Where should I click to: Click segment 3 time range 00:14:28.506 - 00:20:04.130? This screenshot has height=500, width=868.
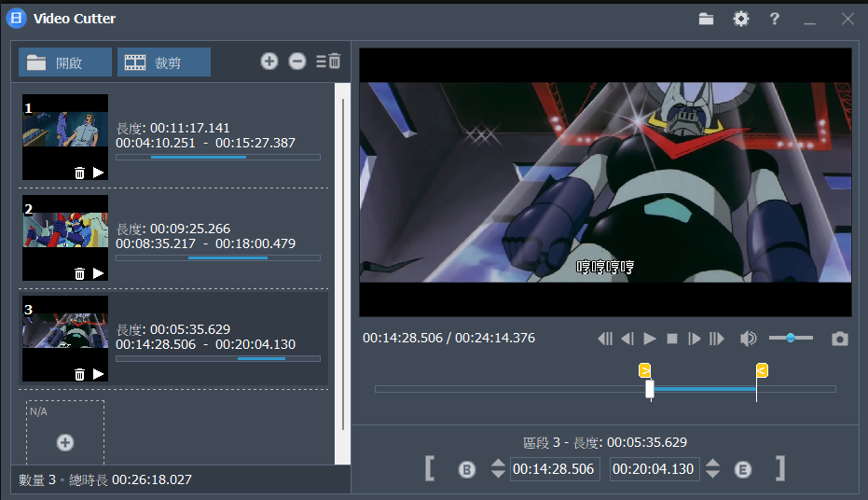[x=205, y=344]
